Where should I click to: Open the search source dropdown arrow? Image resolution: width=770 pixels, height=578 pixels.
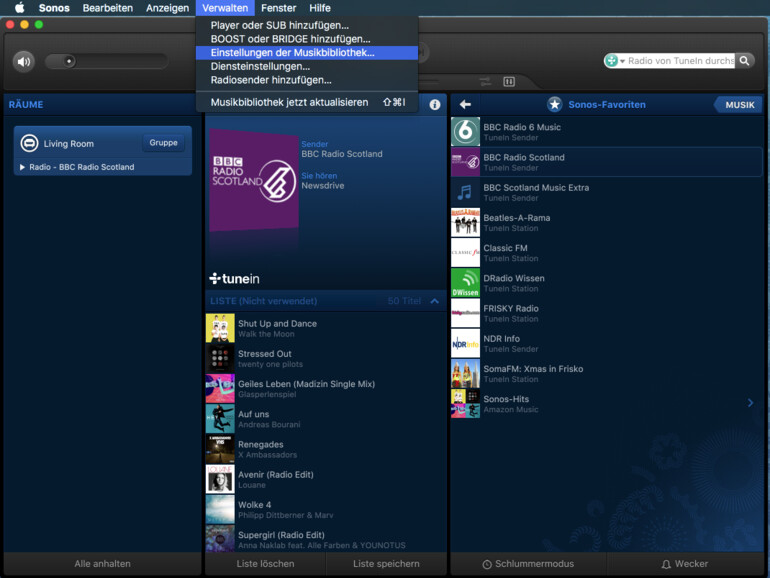pos(623,61)
